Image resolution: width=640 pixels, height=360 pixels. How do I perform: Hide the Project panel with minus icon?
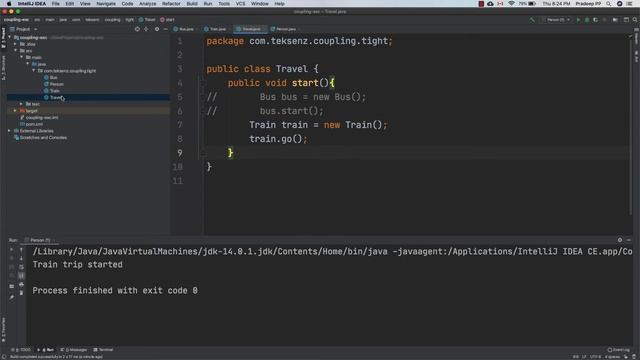click(165, 29)
